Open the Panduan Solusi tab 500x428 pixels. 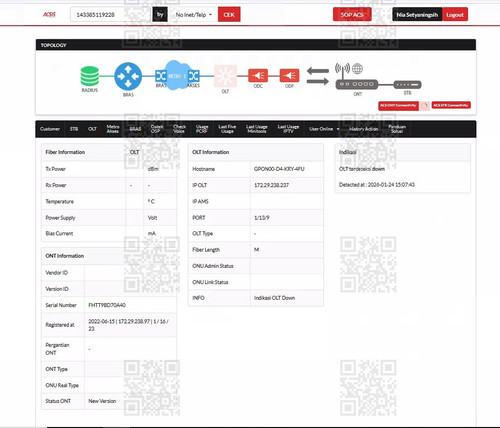pyautogui.click(x=397, y=129)
